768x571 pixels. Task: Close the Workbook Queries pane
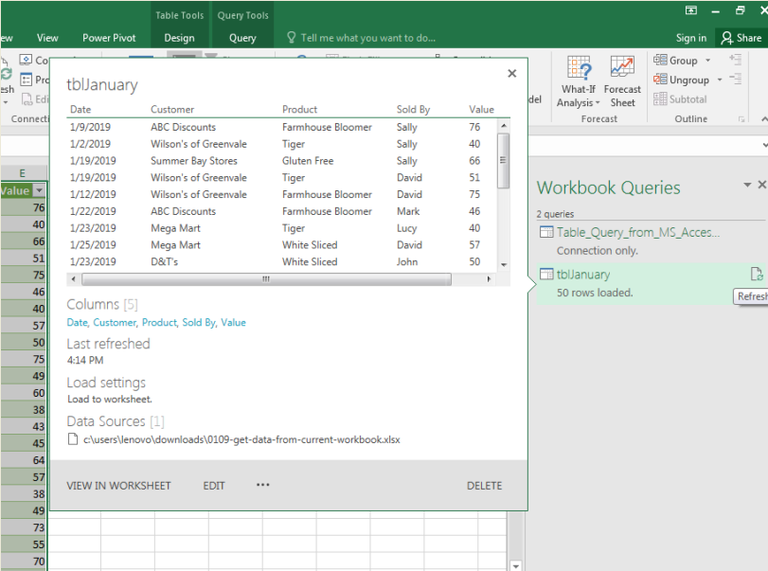point(762,185)
